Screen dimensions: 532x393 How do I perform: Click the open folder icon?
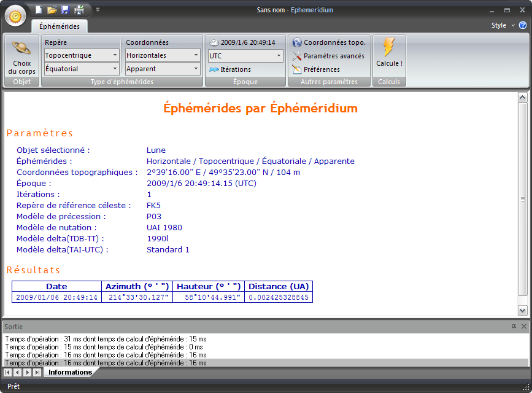[x=52, y=10]
